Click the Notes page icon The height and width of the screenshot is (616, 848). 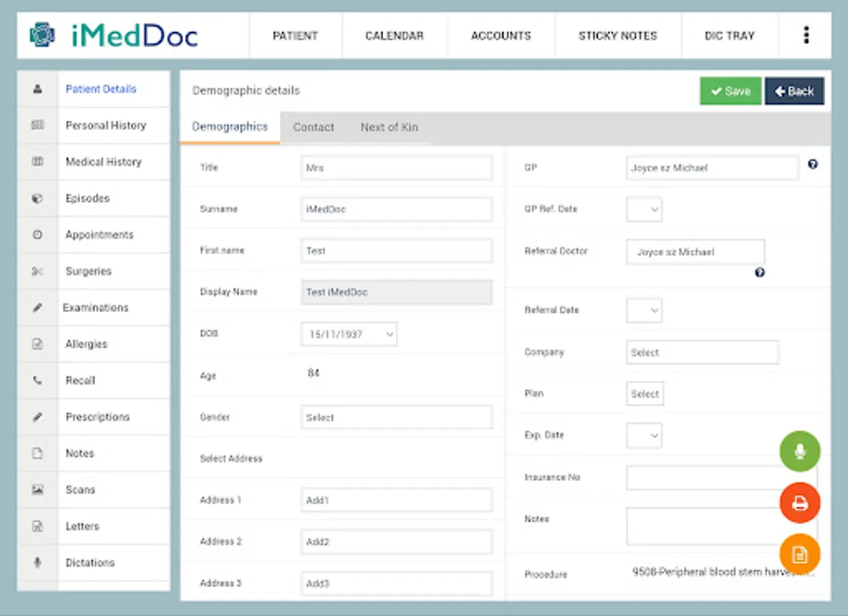38,453
